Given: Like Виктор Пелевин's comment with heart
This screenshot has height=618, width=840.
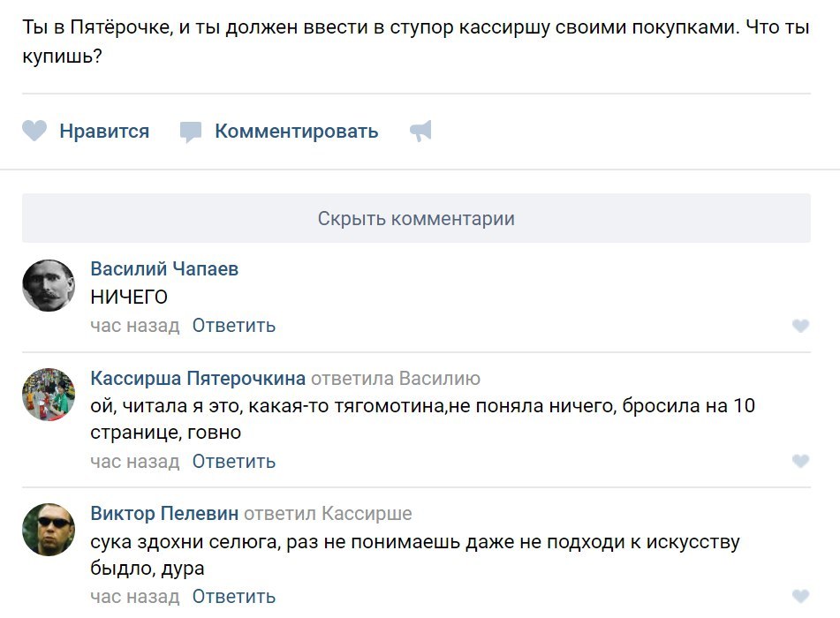Looking at the screenshot, I should 800,596.
